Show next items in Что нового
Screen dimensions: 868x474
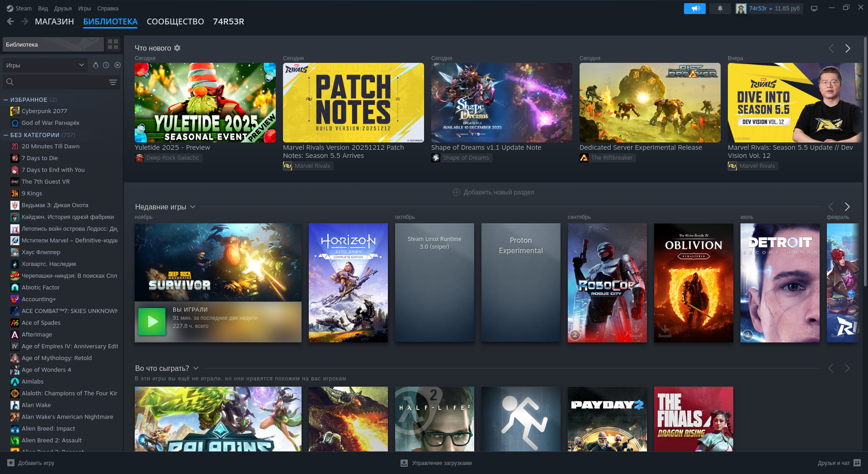click(848, 48)
